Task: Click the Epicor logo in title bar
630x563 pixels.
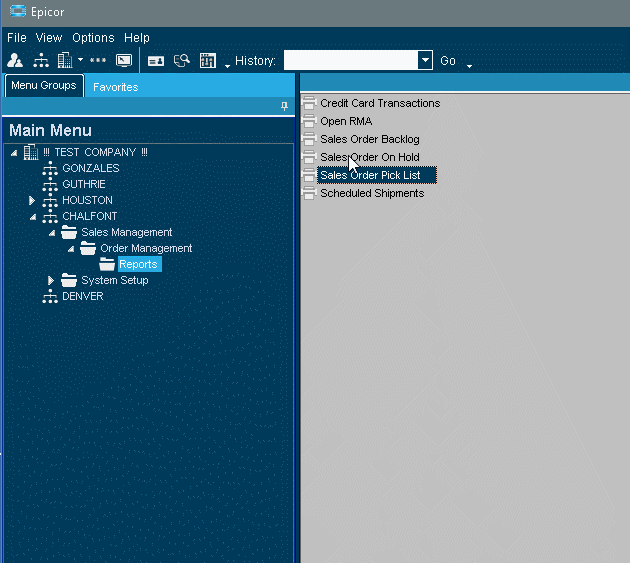Action: pyautogui.click(x=18, y=11)
